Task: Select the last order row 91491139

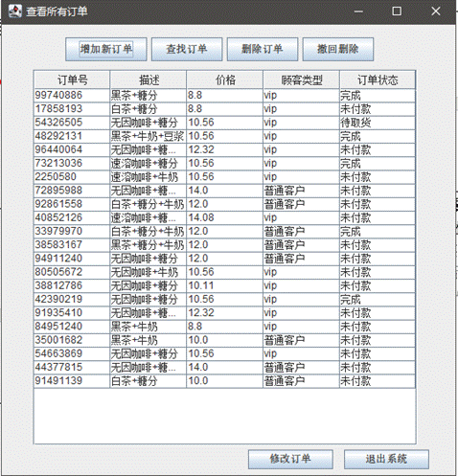Action: (224, 381)
